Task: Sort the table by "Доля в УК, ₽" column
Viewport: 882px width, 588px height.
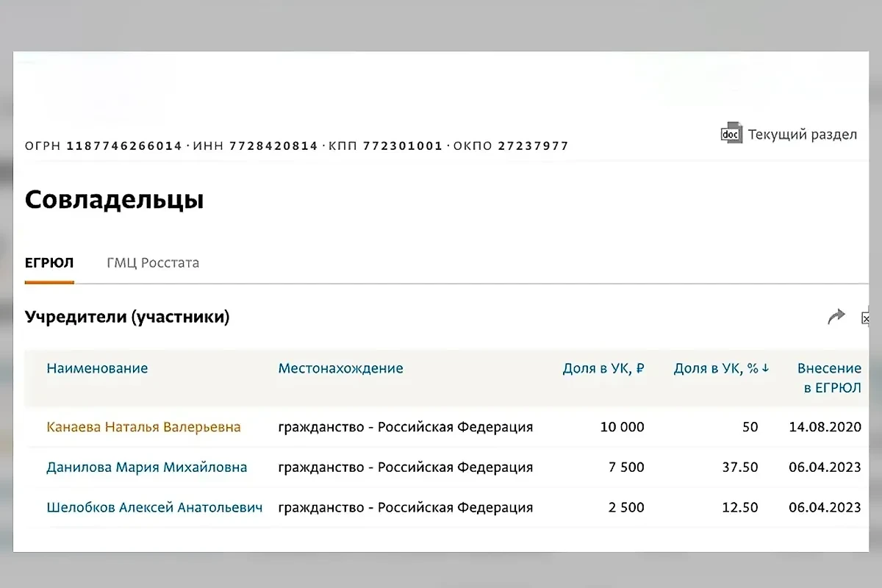Action: point(604,368)
